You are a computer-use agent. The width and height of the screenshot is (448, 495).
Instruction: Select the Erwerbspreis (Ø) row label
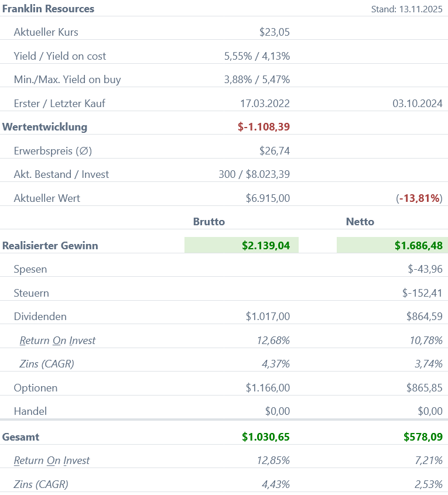pyautogui.click(x=53, y=151)
